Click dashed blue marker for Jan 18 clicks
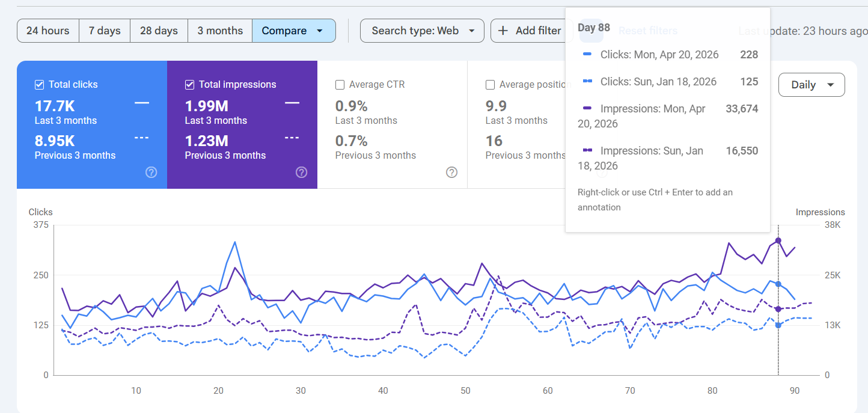Screen dimensions: 868x413 588,81
